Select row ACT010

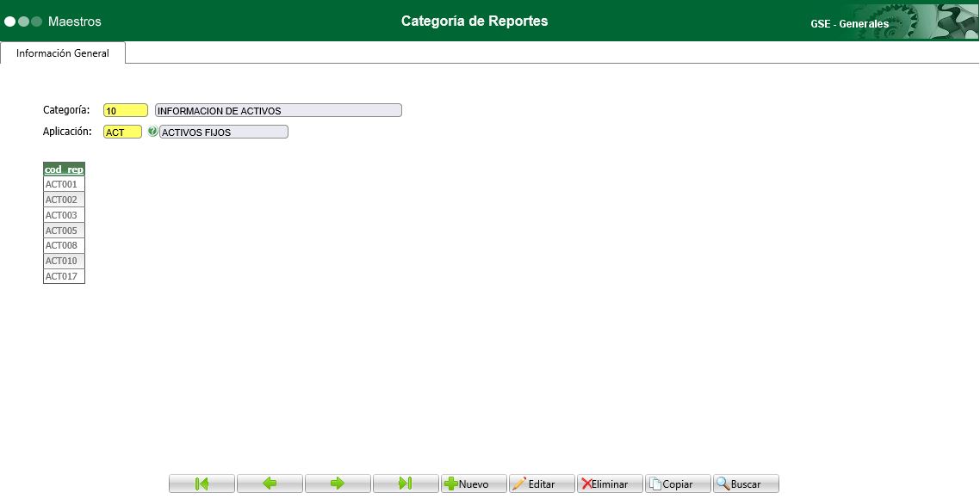tap(64, 261)
